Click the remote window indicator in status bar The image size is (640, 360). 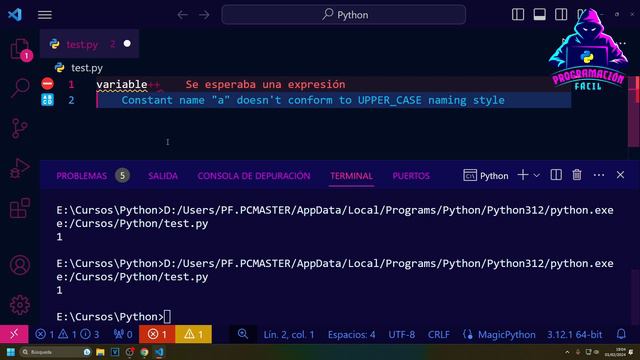coord(14,334)
